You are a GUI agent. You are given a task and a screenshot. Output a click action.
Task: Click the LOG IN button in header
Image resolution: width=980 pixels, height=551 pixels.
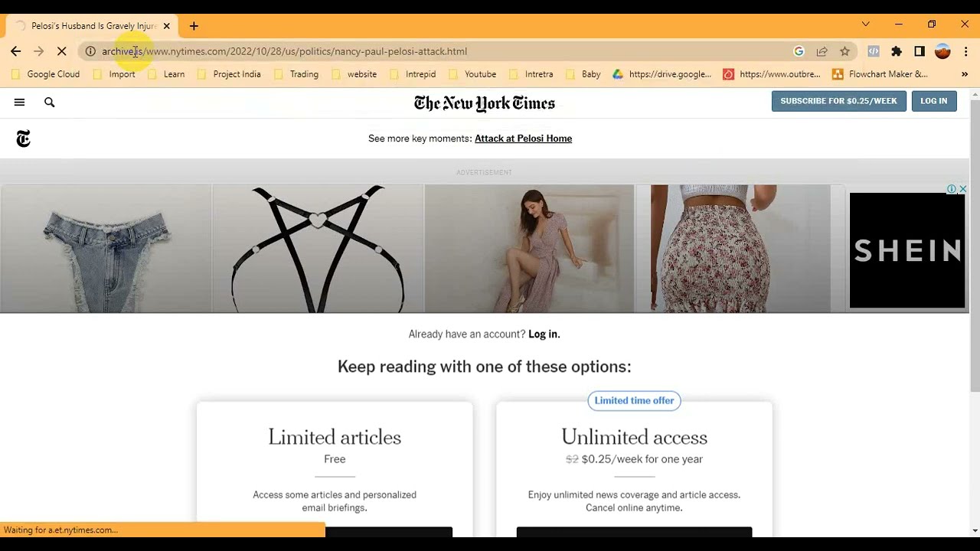(x=934, y=101)
